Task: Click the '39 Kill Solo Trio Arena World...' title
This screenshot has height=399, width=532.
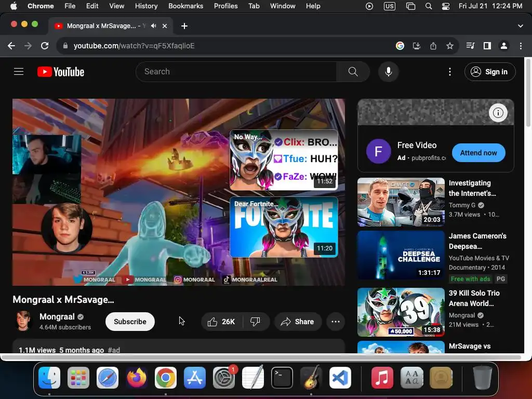Action: [474, 298]
